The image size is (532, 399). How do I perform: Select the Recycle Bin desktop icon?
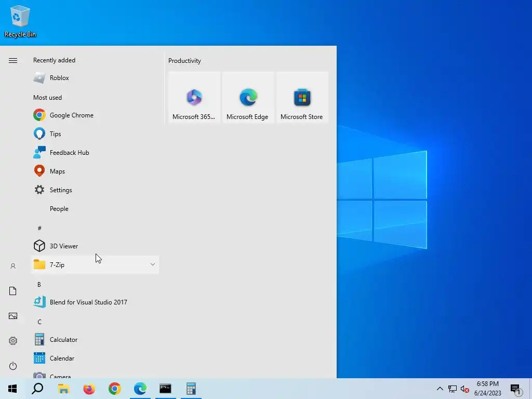(x=20, y=21)
